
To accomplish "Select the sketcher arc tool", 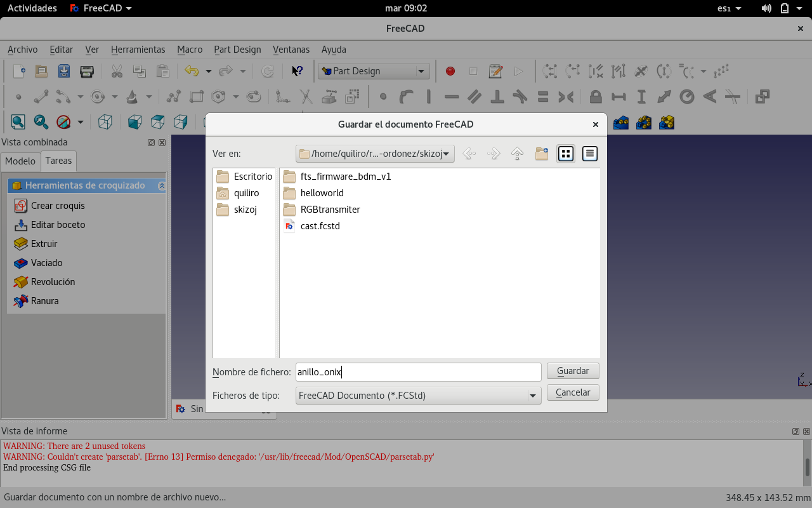I will click(x=63, y=97).
